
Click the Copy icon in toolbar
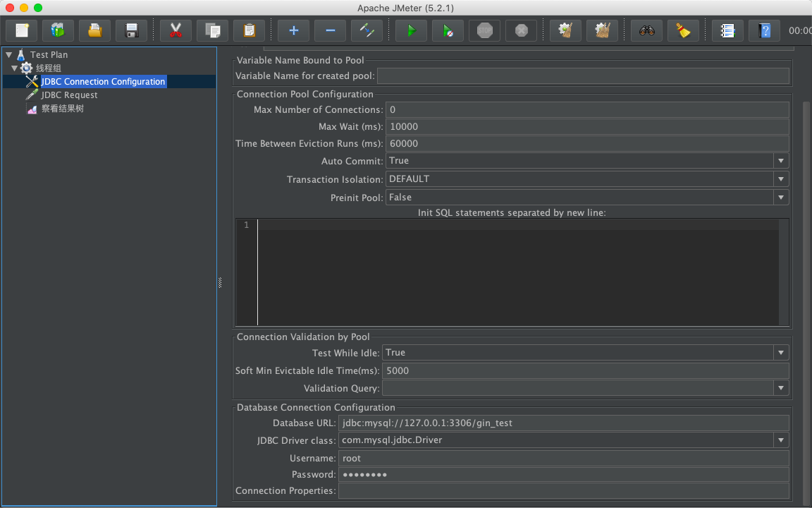(213, 30)
